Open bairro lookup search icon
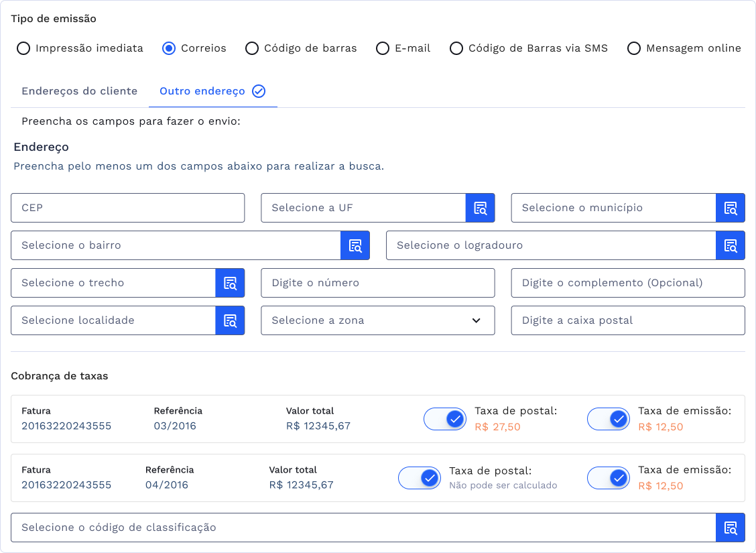756x553 pixels. [x=355, y=245]
